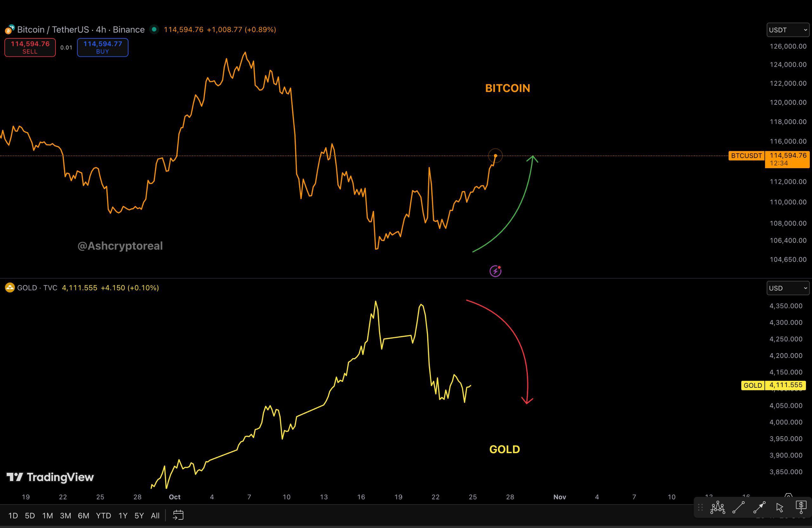Image resolution: width=812 pixels, height=528 pixels.
Task: Click the +4.150 (+0.10%) gold change value
Action: pyautogui.click(x=130, y=288)
